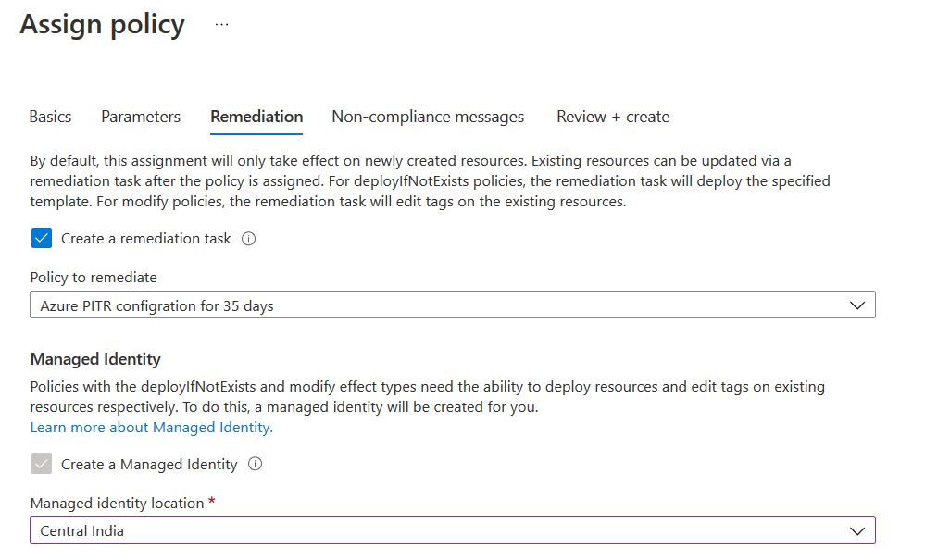Click the Assign policy page title

102,25
